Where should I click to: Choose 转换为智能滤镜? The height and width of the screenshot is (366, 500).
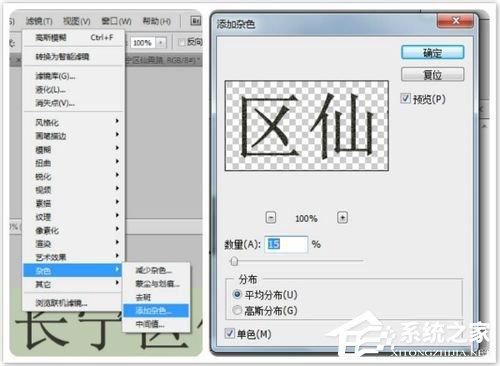click(73, 56)
